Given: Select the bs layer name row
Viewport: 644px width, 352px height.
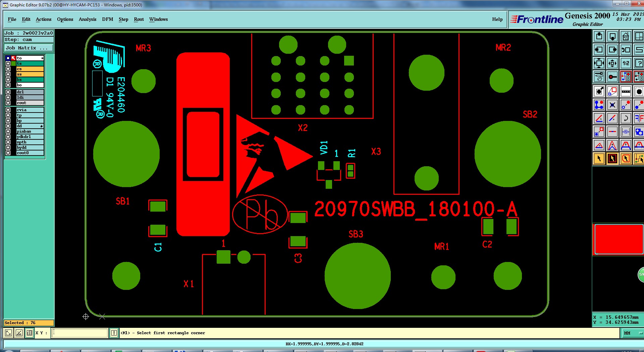Looking at the screenshot, I should coord(30,80).
